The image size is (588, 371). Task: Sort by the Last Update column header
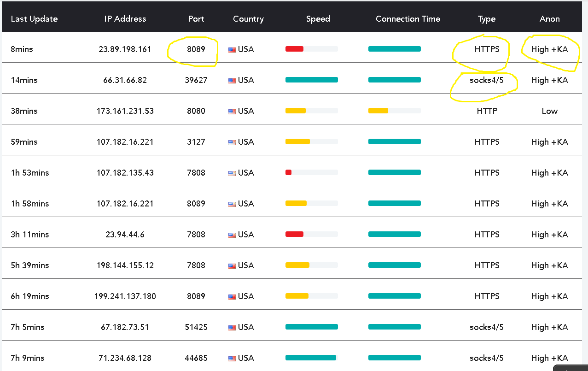(34, 19)
